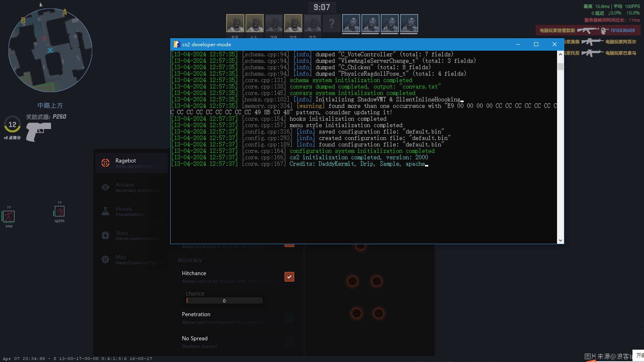The height and width of the screenshot is (362, 644).
Task: Enable the No Spread checkbox
Action: coord(289,342)
